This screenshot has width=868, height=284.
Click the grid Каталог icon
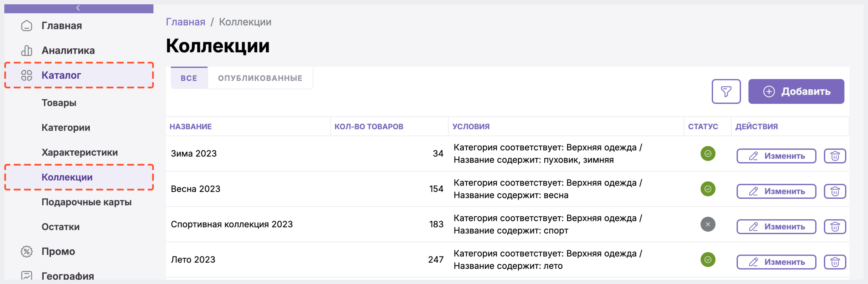coord(27,75)
